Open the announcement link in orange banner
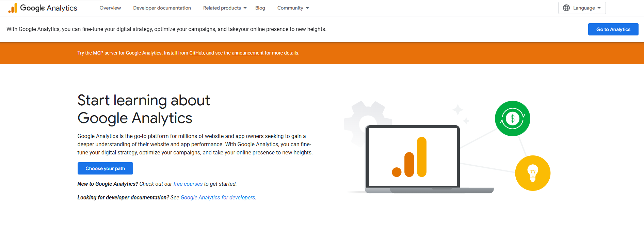The height and width of the screenshot is (227, 644). pyautogui.click(x=247, y=53)
